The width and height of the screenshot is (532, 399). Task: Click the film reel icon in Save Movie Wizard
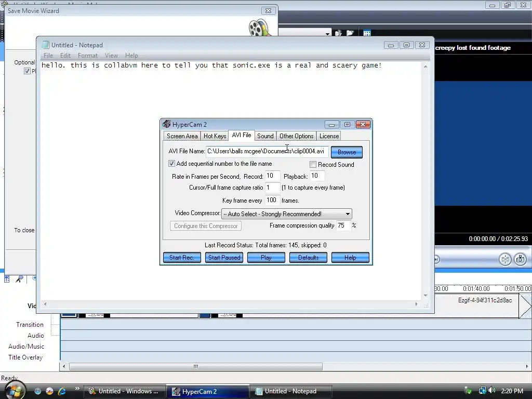click(260, 28)
